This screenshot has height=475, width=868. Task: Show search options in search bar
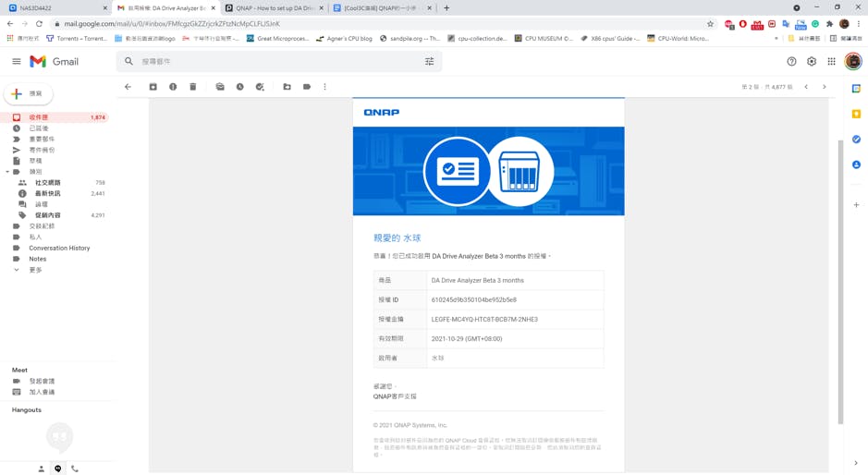(x=429, y=62)
